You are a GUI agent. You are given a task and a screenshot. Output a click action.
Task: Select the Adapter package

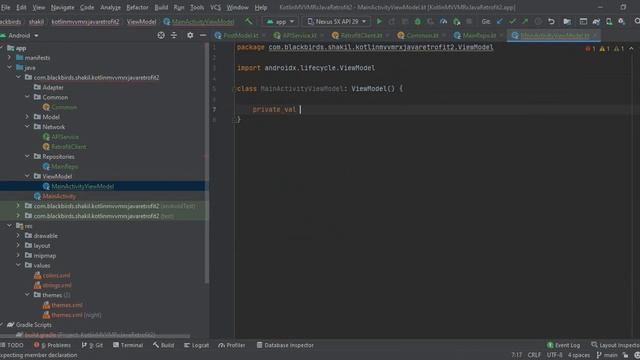pyautogui.click(x=53, y=87)
